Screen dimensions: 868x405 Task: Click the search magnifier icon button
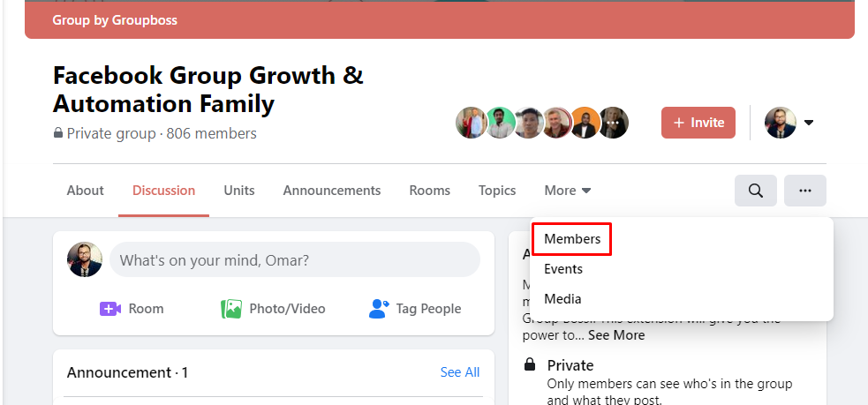click(756, 191)
